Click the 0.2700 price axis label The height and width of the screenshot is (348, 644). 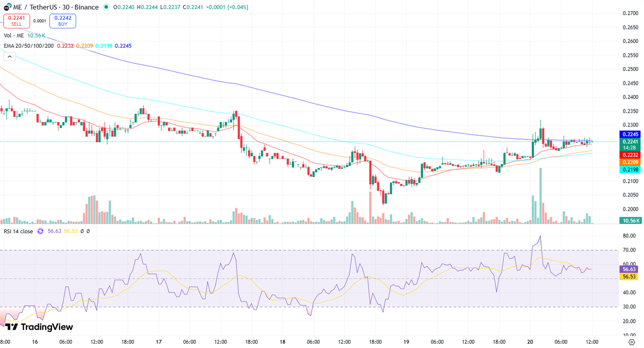point(630,13)
